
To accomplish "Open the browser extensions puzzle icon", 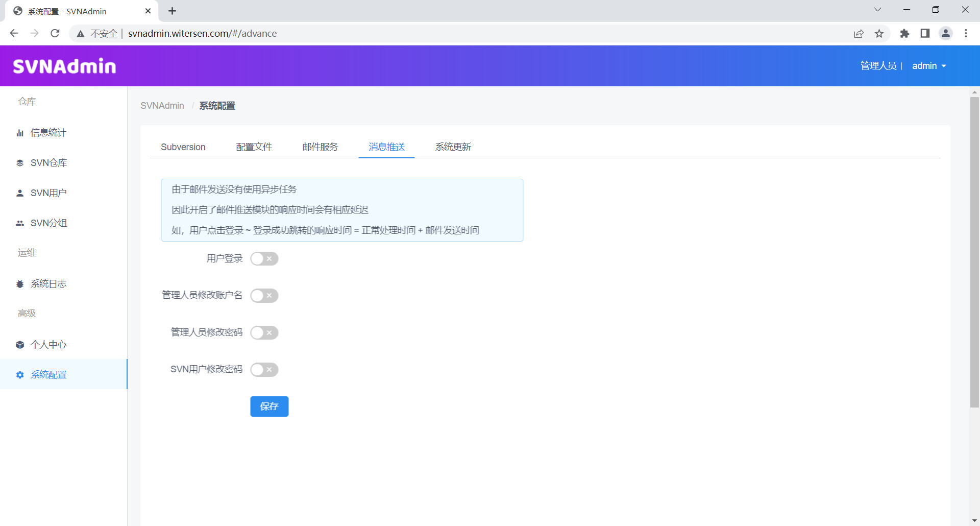I will coord(904,34).
